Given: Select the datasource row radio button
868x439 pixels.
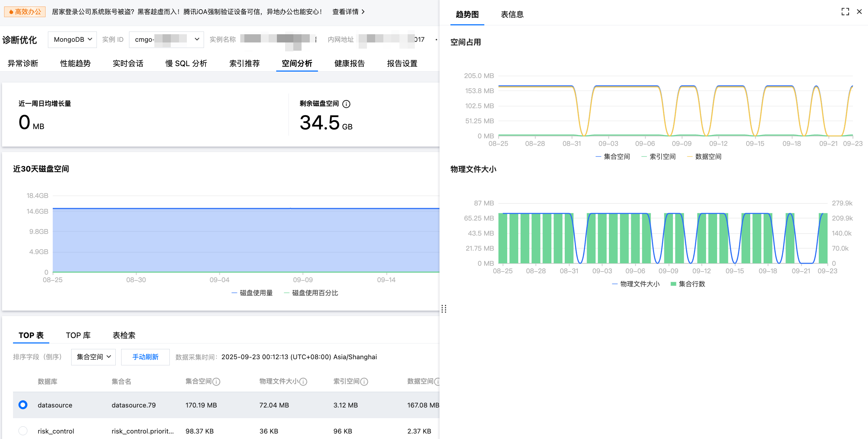Looking at the screenshot, I should coord(23,405).
